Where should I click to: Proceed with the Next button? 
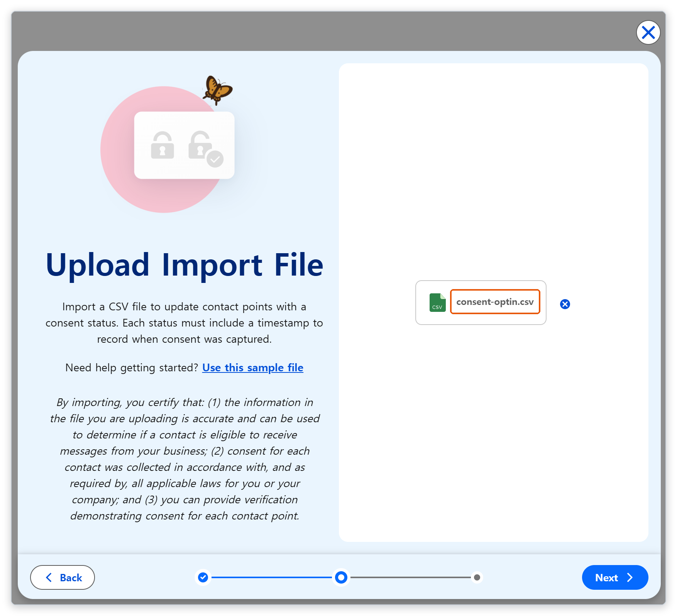tap(615, 577)
